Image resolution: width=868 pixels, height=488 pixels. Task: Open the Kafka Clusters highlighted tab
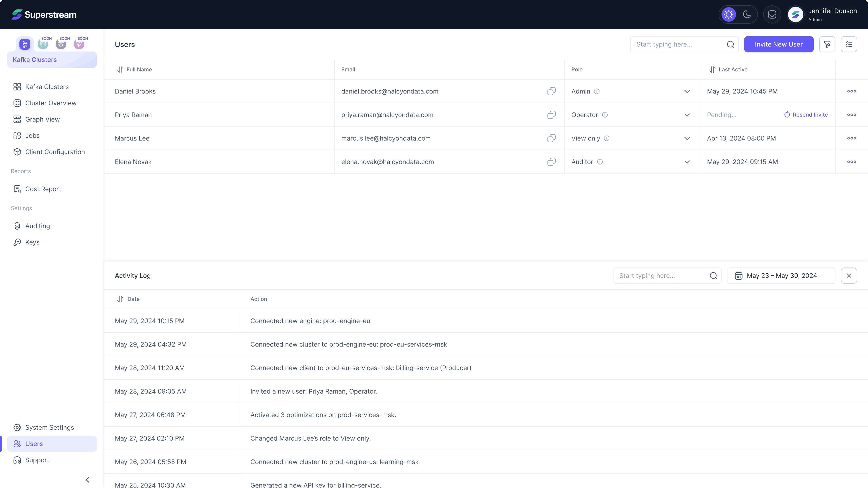coord(52,60)
